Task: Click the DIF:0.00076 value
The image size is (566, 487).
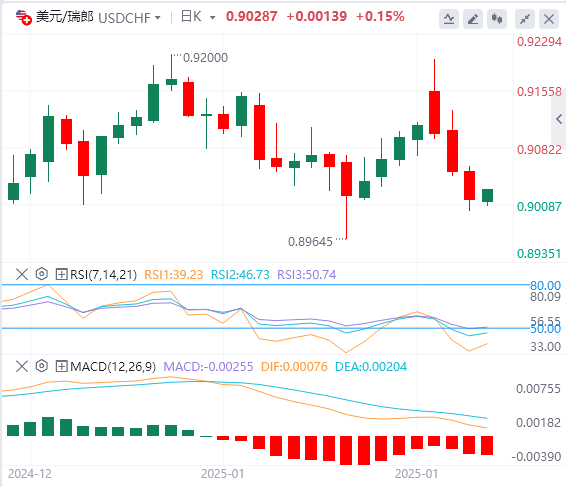Action: (294, 367)
